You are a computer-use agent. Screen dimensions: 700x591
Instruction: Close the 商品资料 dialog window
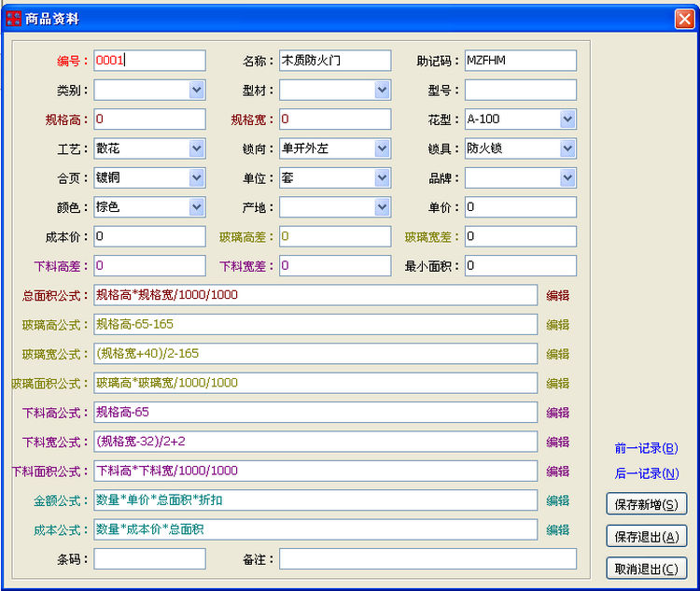684,19
